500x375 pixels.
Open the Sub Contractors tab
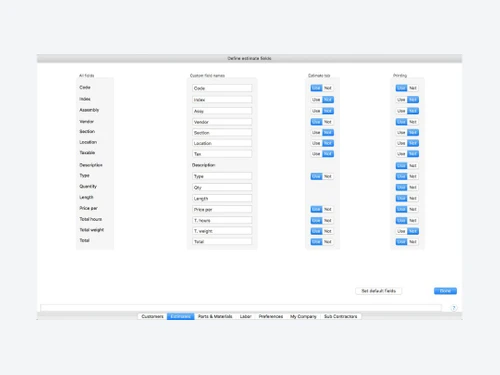point(341,316)
